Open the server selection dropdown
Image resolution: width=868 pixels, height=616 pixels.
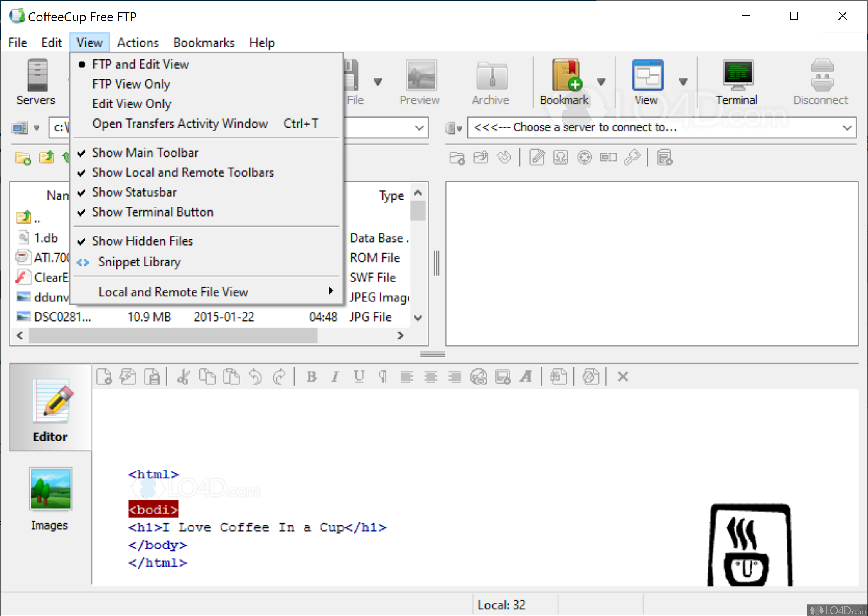tap(848, 127)
